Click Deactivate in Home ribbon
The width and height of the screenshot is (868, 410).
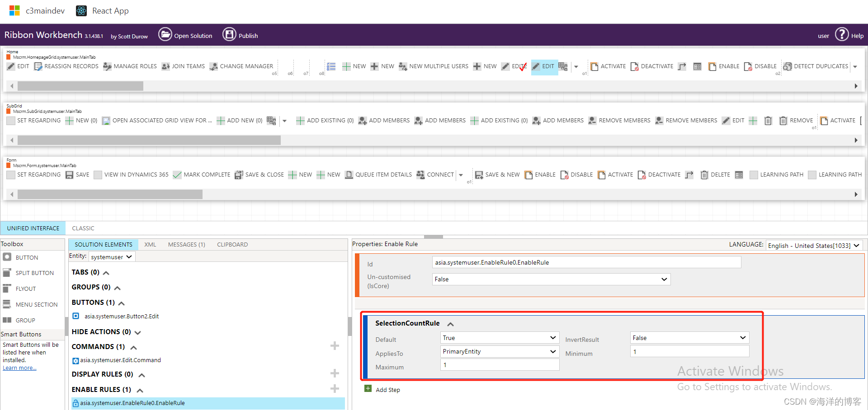pyautogui.click(x=652, y=66)
